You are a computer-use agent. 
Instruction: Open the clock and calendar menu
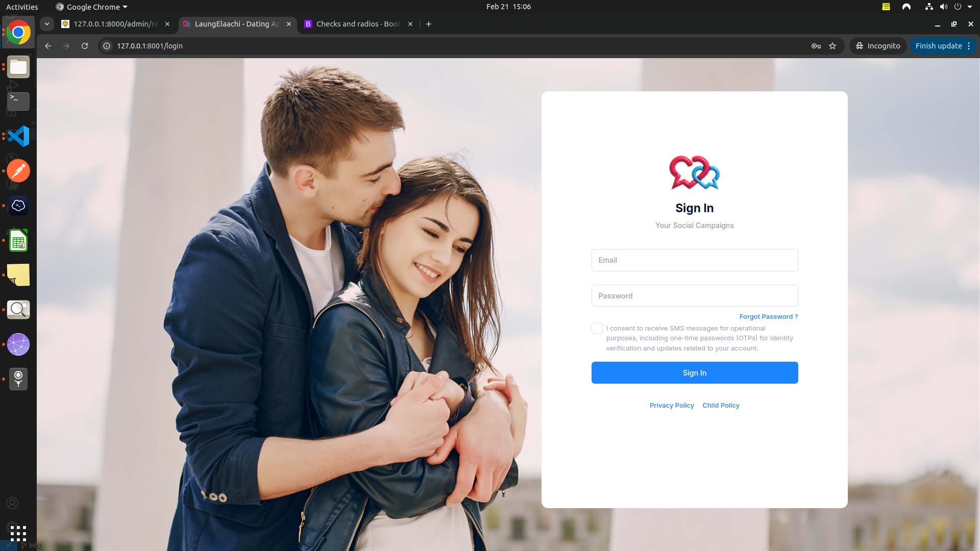coord(508,7)
